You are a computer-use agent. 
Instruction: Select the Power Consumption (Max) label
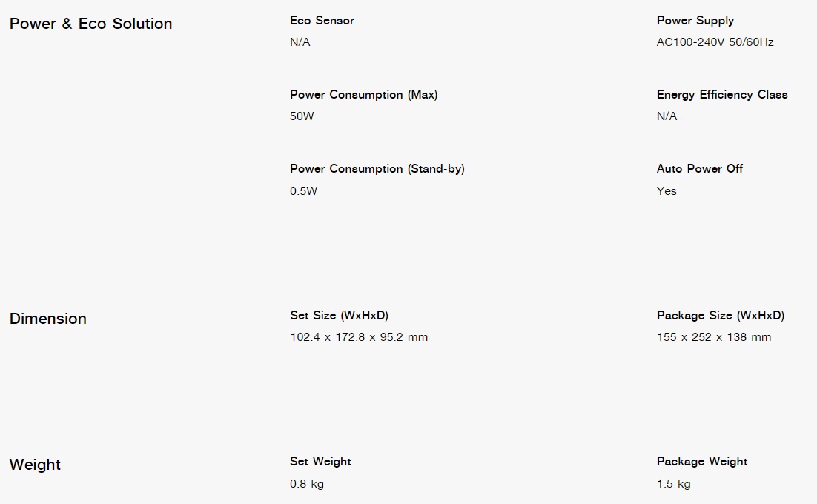[x=364, y=95]
